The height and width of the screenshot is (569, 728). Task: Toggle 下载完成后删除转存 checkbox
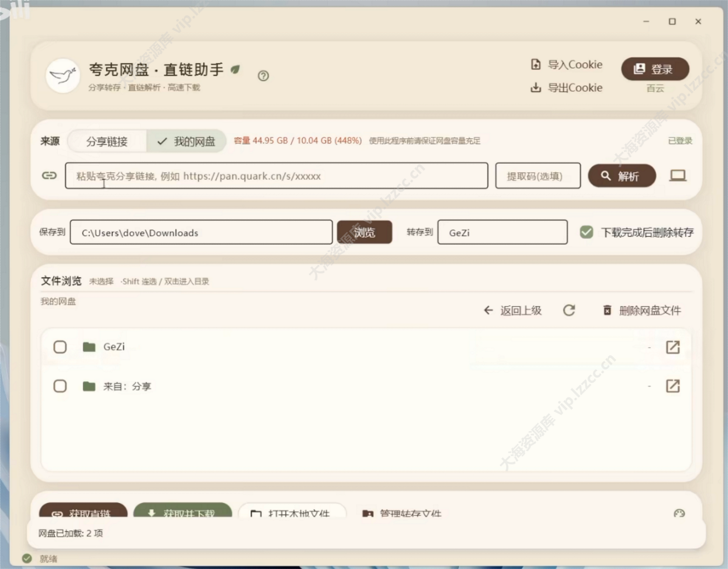tap(587, 232)
